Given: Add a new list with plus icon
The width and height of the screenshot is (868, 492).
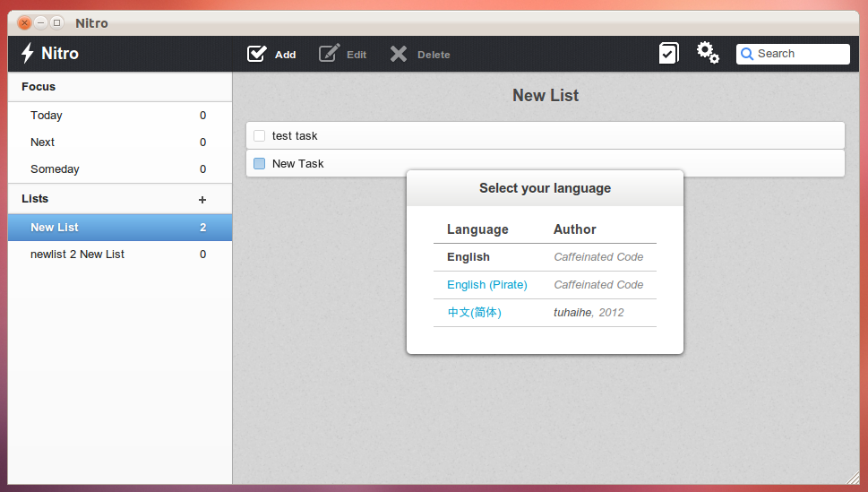Looking at the screenshot, I should pyautogui.click(x=202, y=200).
